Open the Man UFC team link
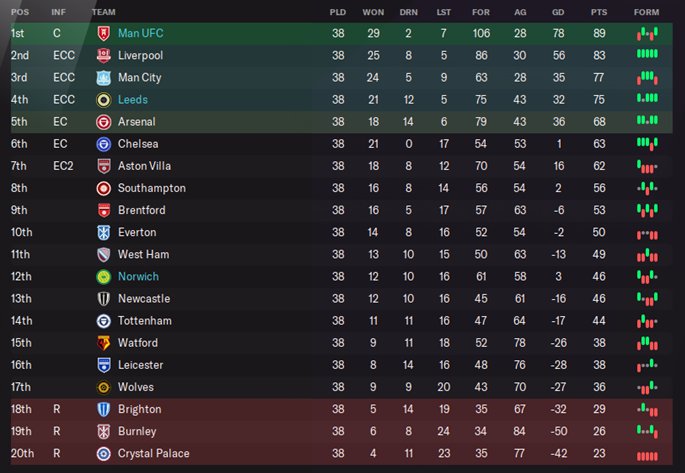 (x=141, y=33)
